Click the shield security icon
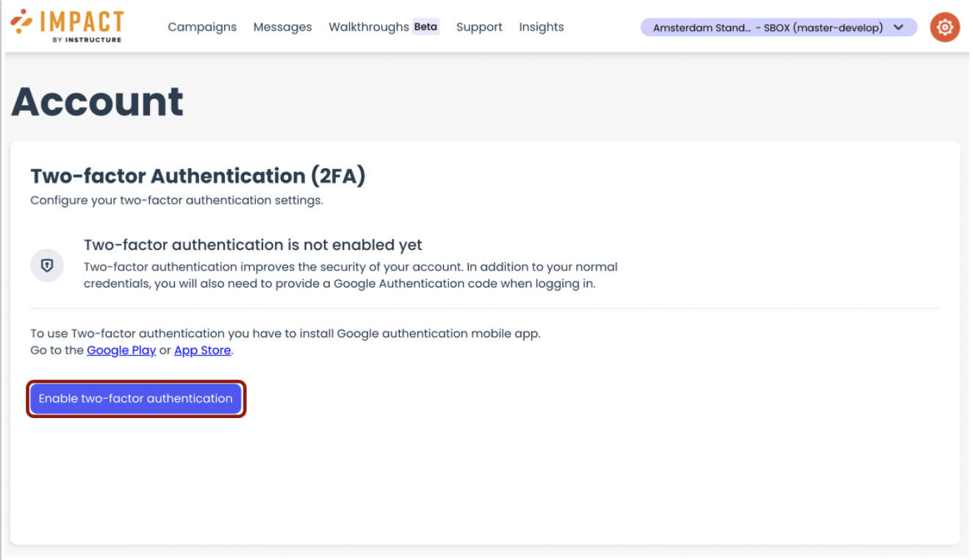 (46, 265)
